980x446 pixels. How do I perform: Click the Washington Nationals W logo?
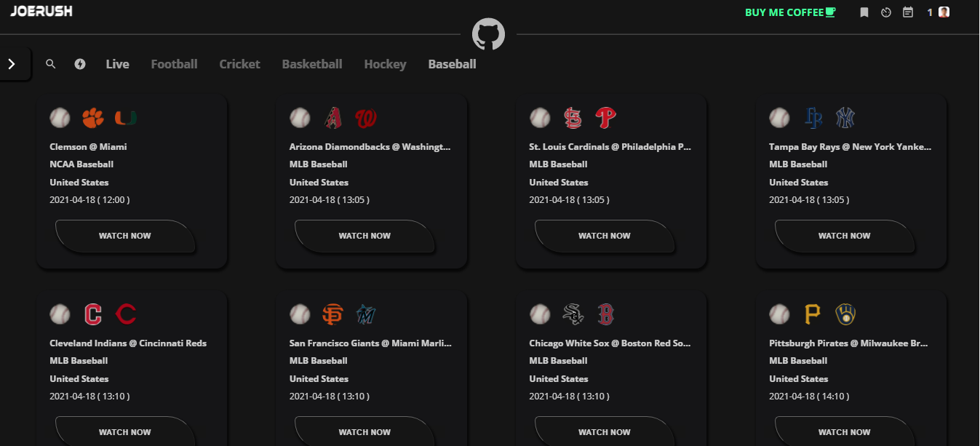365,118
